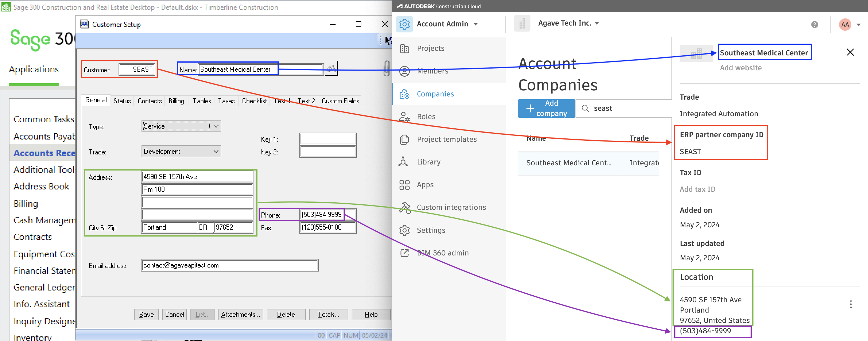The width and height of the screenshot is (868, 341).
Task: Click the Attachments... button
Action: (241, 315)
